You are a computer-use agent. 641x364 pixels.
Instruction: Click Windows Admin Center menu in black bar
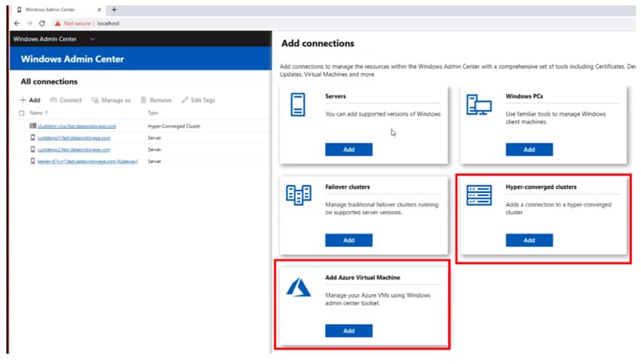[45, 39]
